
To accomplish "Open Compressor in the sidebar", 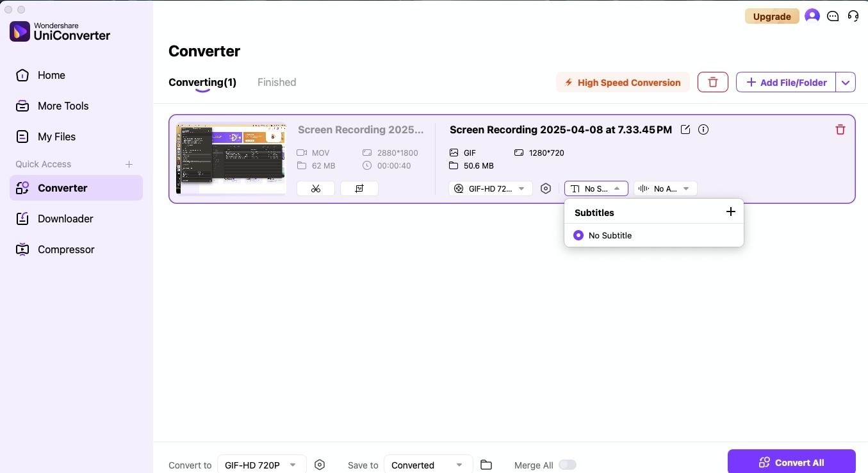I will pos(76,249).
